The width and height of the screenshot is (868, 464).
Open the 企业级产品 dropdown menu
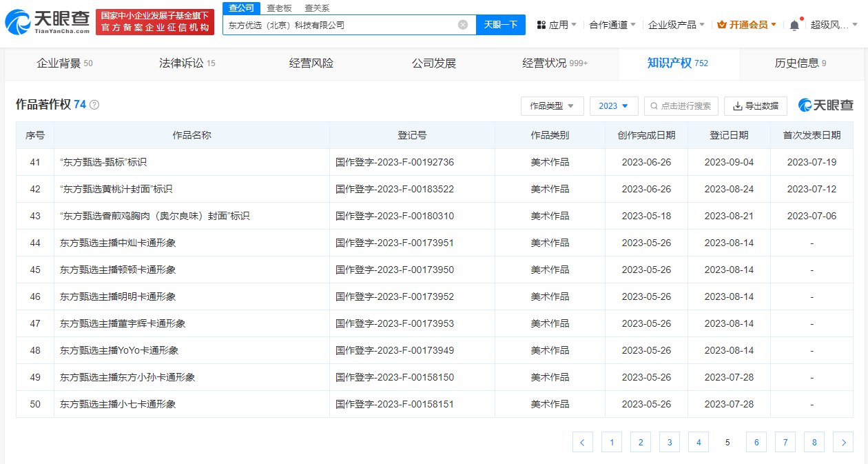coord(676,25)
